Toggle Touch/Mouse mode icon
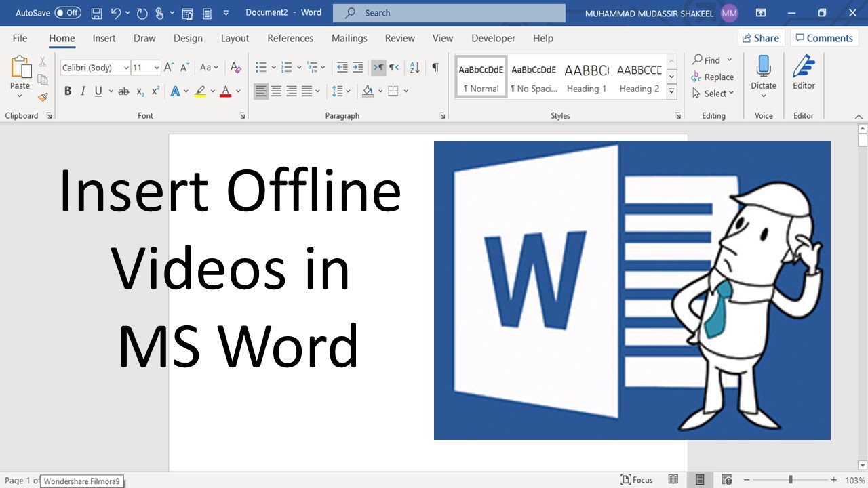 (x=160, y=13)
